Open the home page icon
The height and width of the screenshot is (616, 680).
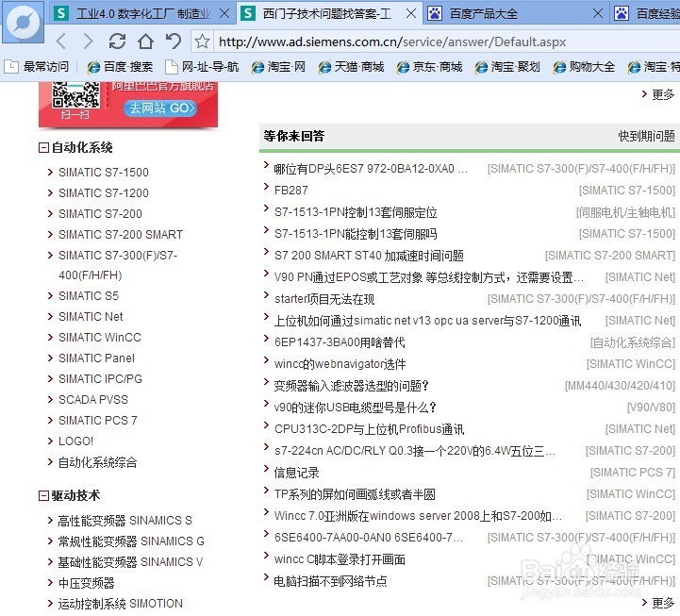[x=145, y=42]
